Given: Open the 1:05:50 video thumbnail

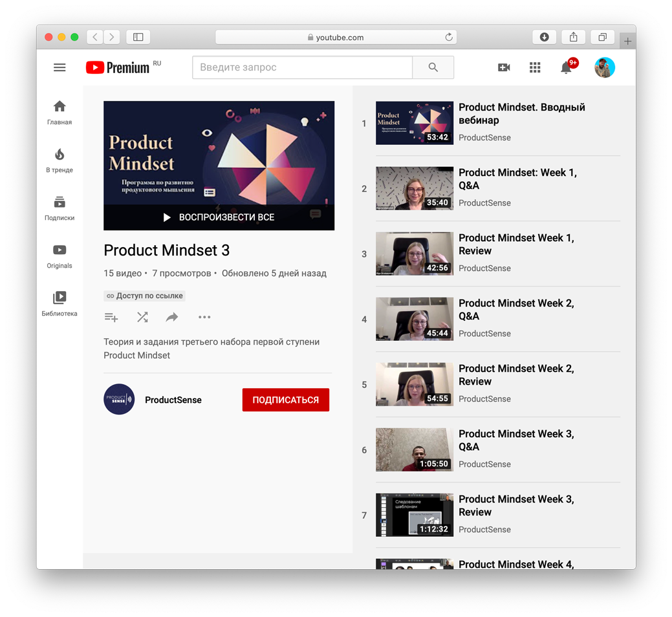Looking at the screenshot, I should tap(415, 449).
